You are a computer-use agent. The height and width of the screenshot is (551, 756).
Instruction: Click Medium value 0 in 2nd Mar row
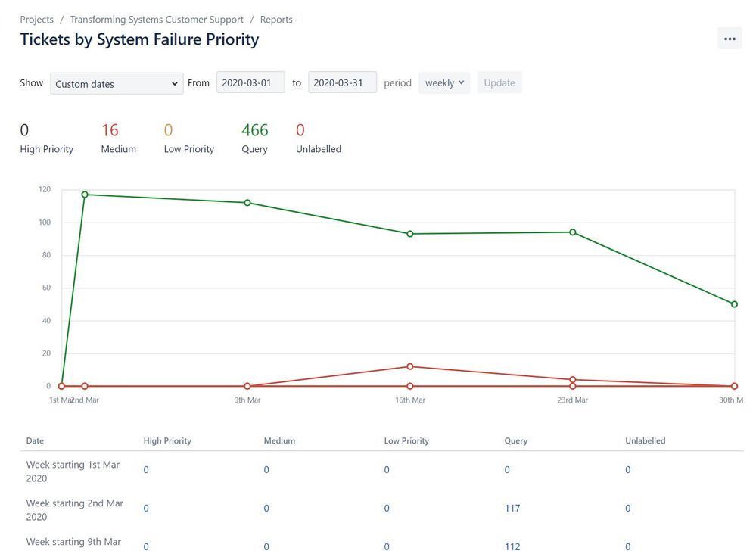[x=266, y=508]
